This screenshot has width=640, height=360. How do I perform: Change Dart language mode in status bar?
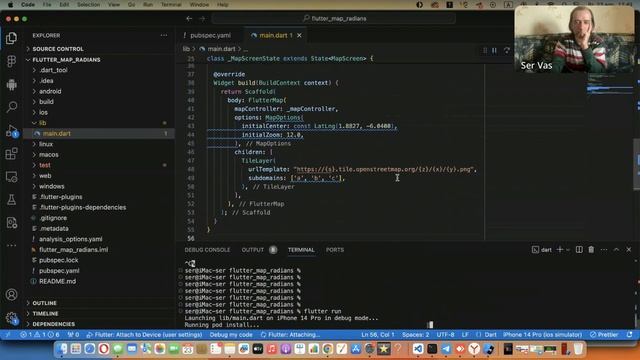coord(490,335)
